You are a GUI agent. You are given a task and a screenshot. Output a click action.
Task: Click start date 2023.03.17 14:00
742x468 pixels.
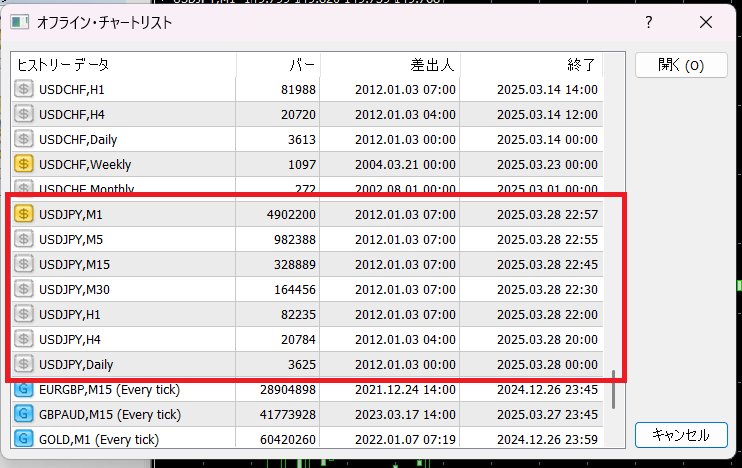pyautogui.click(x=406, y=415)
